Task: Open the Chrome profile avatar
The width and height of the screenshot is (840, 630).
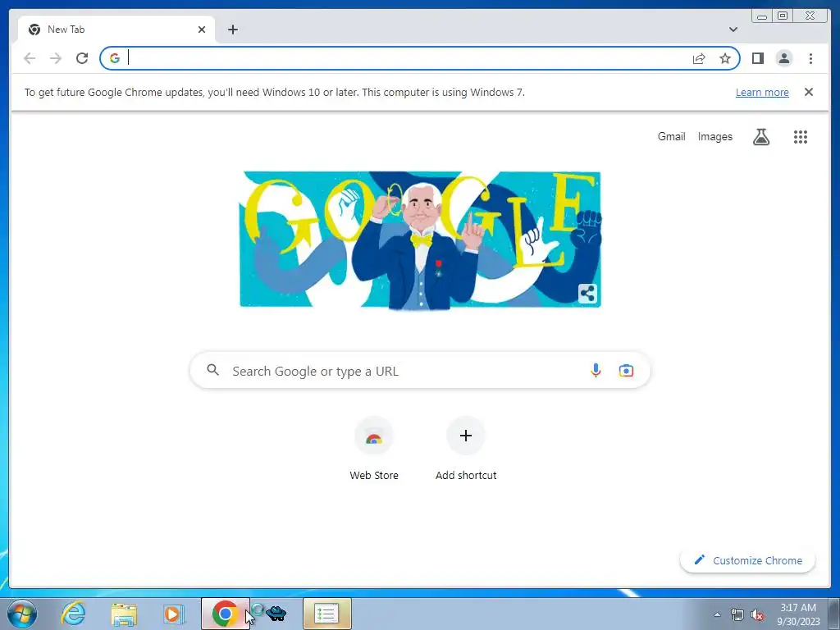Action: point(783,58)
